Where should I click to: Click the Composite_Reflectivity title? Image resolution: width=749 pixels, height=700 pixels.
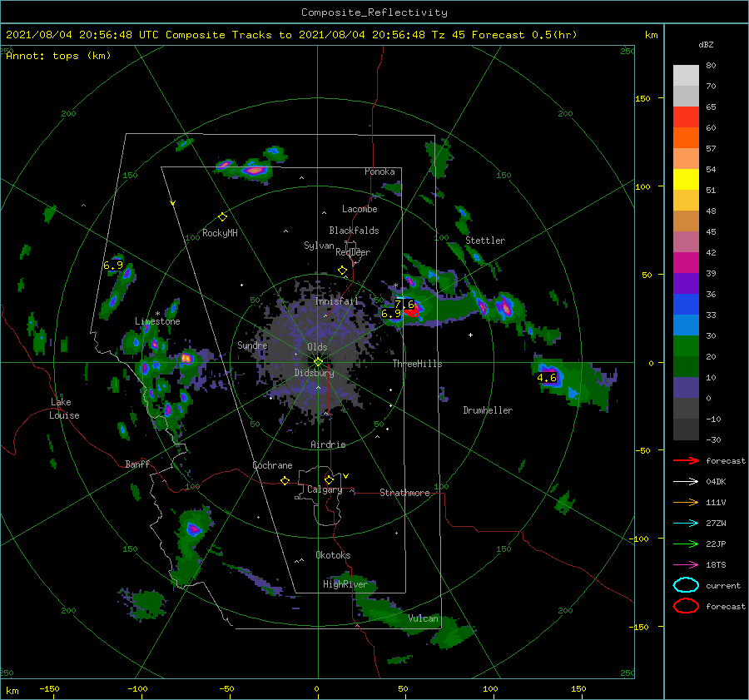374,12
